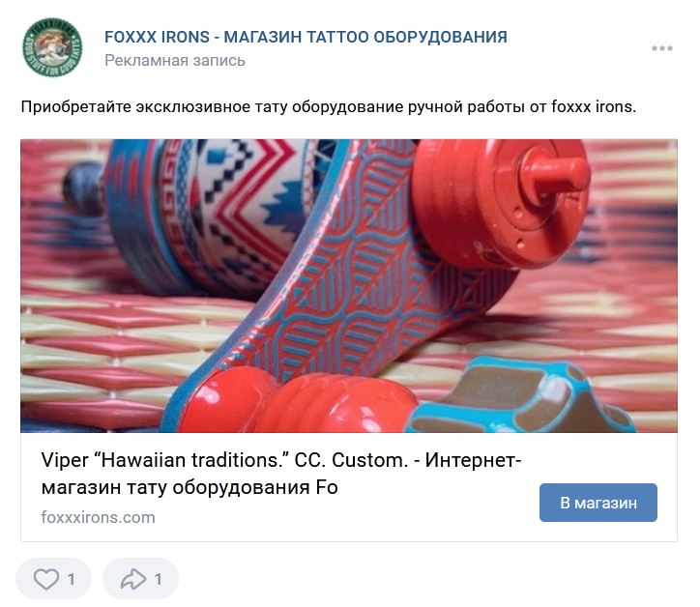Click the repost count beside the arrow
The height and width of the screenshot is (607, 700).
pyautogui.click(x=158, y=579)
